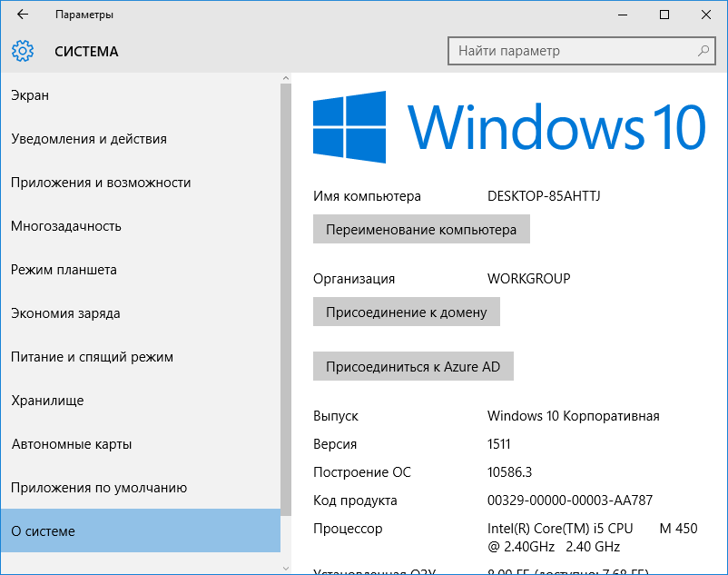Image resolution: width=728 pixels, height=575 pixels.
Task: Go back using the arrow icon
Action: pyautogui.click(x=23, y=15)
